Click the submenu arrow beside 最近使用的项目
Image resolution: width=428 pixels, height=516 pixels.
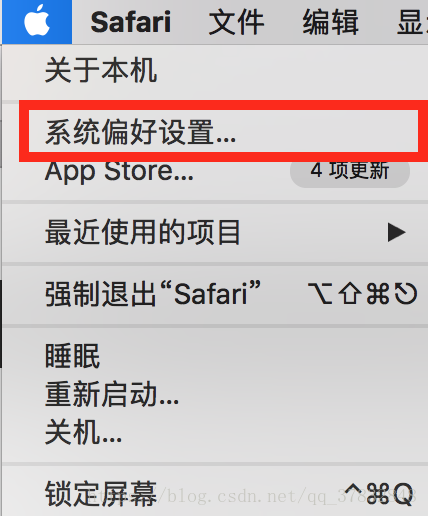396,232
